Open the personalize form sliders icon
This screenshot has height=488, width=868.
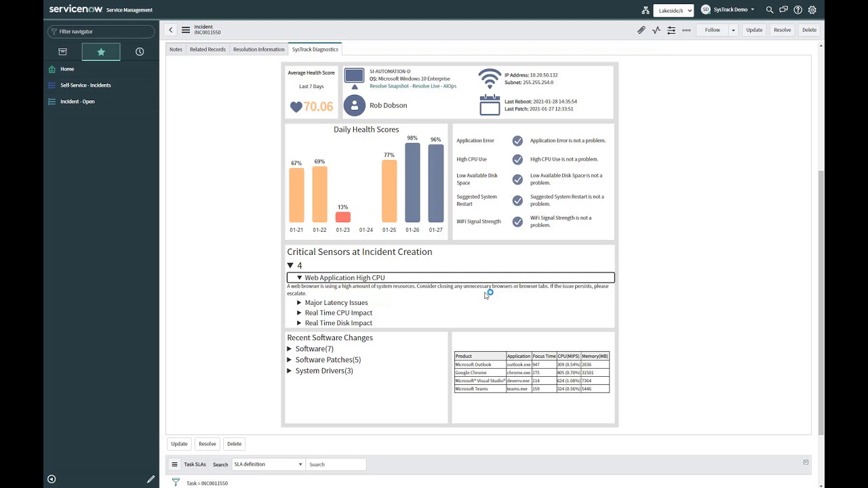(671, 30)
